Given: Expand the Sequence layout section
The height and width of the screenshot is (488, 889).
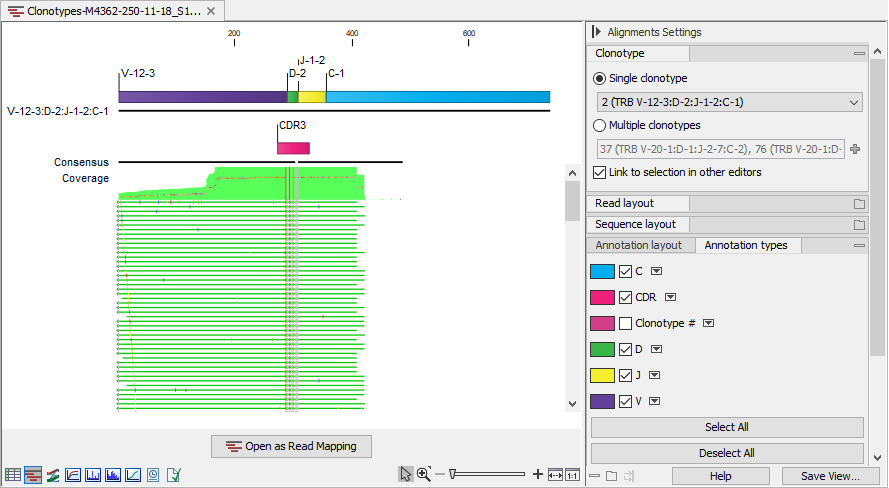Looking at the screenshot, I should coord(635,224).
